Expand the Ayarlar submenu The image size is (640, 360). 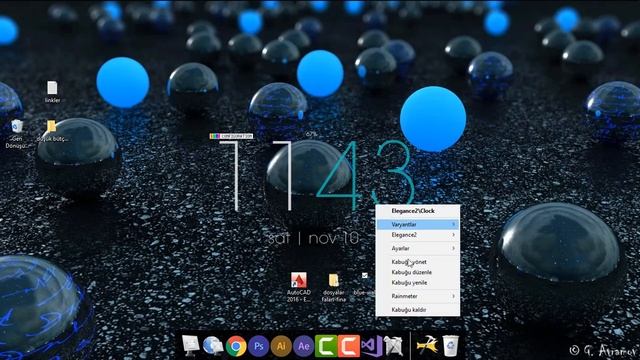(x=418, y=248)
